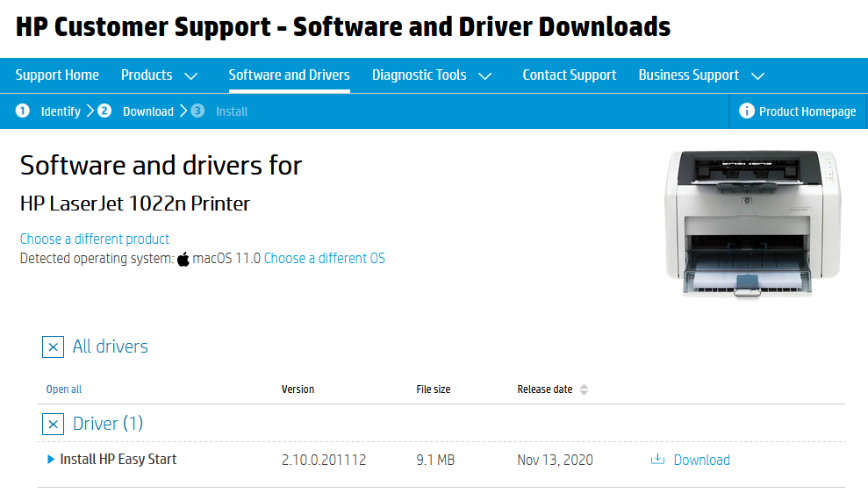Click the LaserJet 1022n printer image
This screenshot has height=500, width=868.
(x=753, y=224)
